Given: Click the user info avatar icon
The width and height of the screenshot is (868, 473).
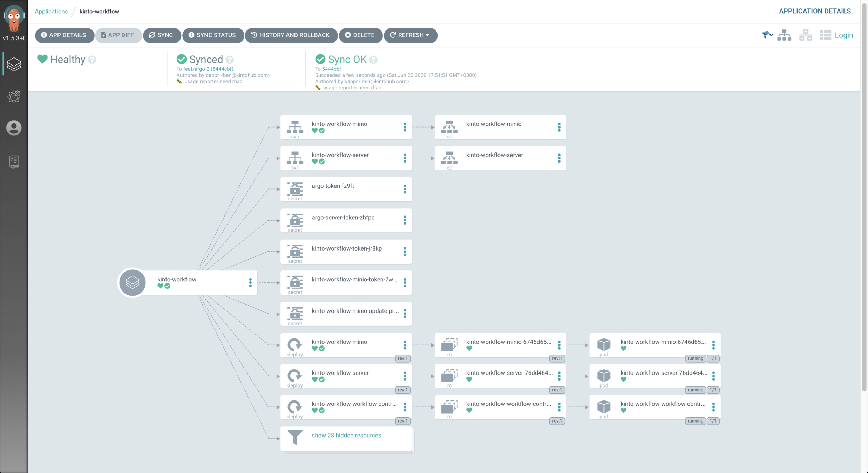Looking at the screenshot, I should coord(14,128).
